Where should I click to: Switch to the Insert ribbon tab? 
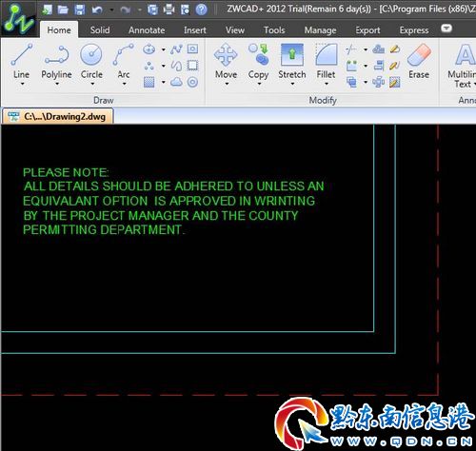pyautogui.click(x=195, y=30)
